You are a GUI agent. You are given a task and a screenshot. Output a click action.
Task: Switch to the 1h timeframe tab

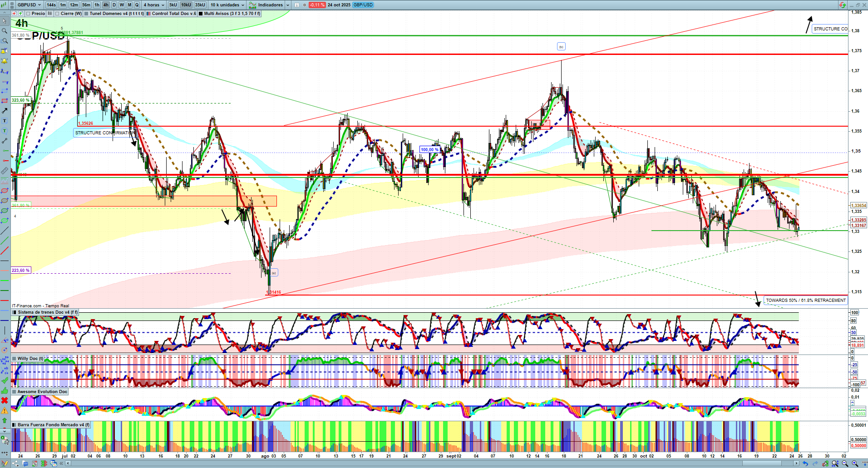tap(97, 5)
